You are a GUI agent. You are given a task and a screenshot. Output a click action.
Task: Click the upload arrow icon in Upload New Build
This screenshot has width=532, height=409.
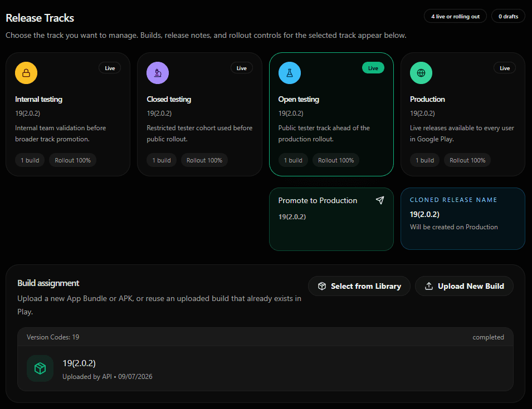[x=429, y=286]
